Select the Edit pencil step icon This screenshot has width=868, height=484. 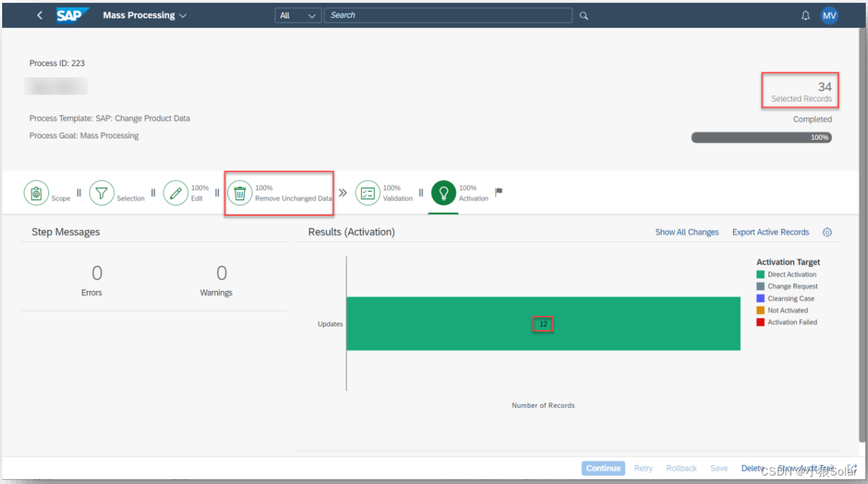(175, 193)
